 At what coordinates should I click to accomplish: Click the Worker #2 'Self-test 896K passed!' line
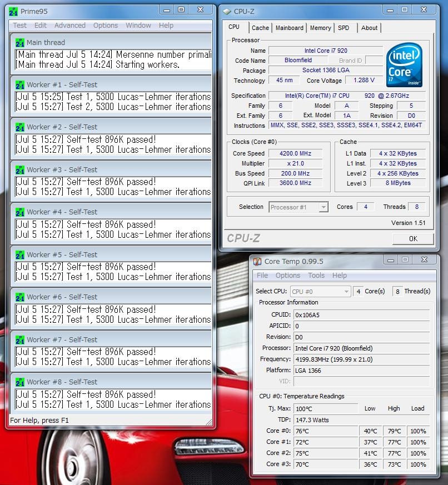click(86, 139)
